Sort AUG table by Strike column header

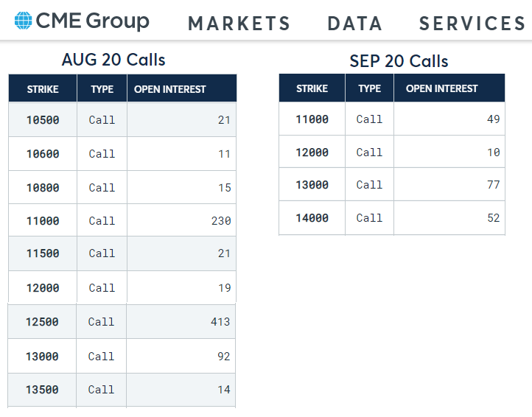click(x=43, y=89)
